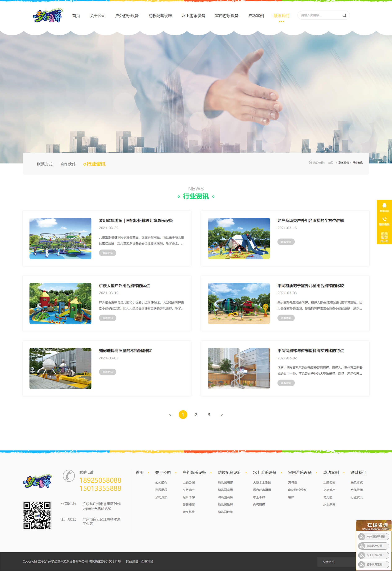
Task: Click the search magnifier icon
Action: tap(344, 15)
